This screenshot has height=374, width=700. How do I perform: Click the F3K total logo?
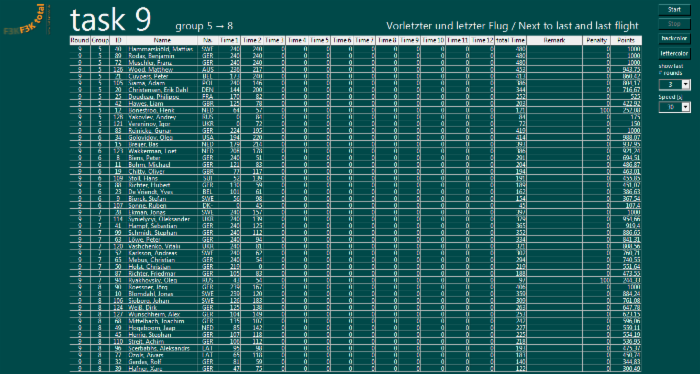coord(27,20)
